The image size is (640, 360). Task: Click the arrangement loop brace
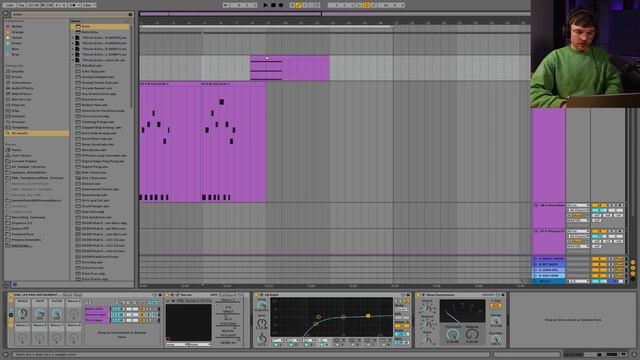[x=266, y=27]
